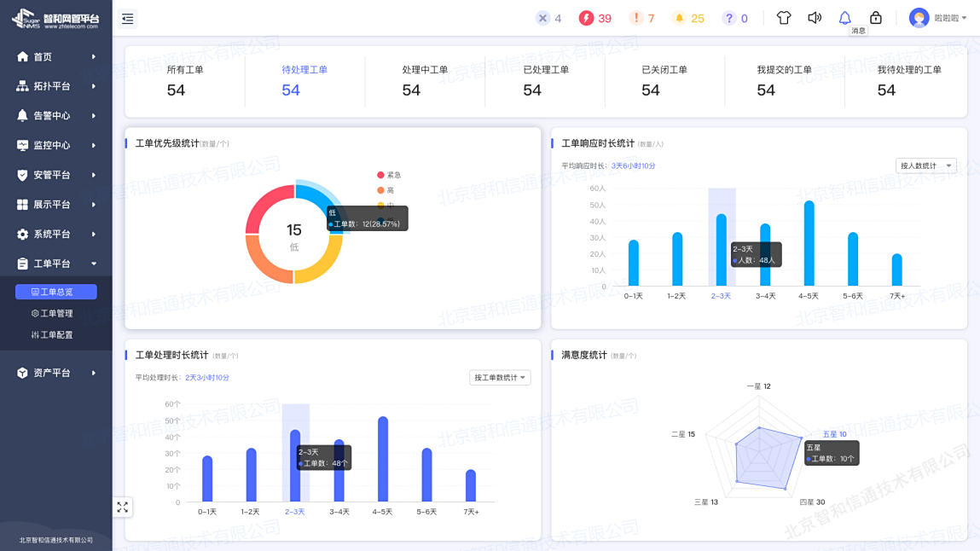Screen dimensions: 980x551
Task: Click the 4-5天 bar in 响应时长 chart
Action: tap(809, 243)
